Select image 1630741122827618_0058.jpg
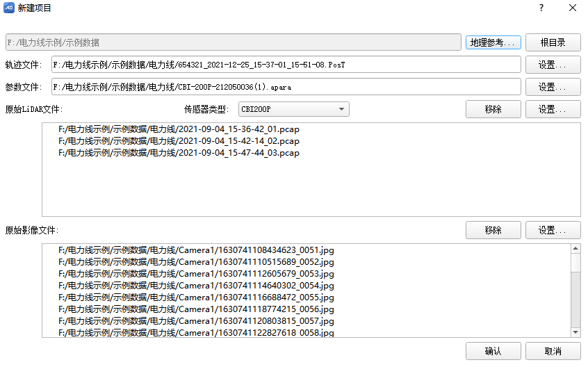 click(x=196, y=332)
